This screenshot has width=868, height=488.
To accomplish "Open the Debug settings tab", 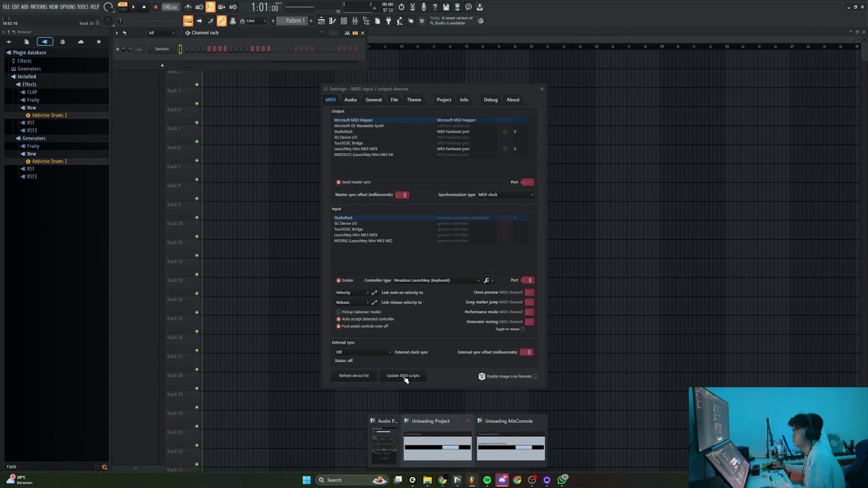I will point(490,100).
